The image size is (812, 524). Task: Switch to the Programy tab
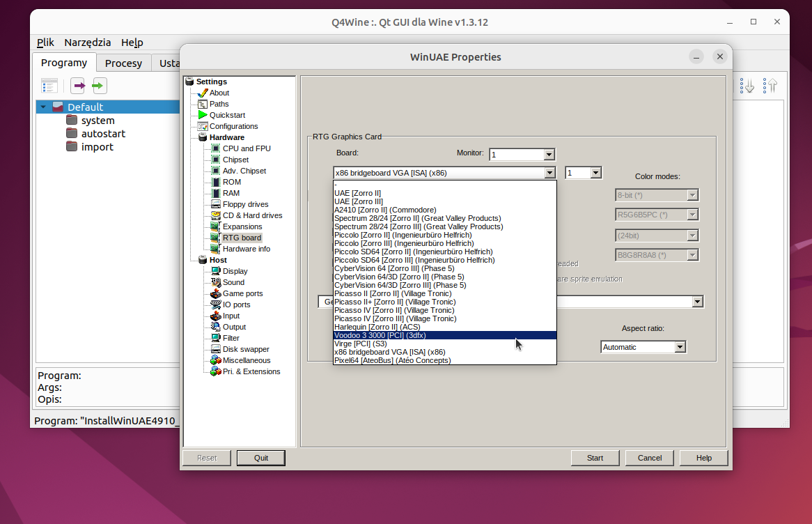pyautogui.click(x=64, y=63)
